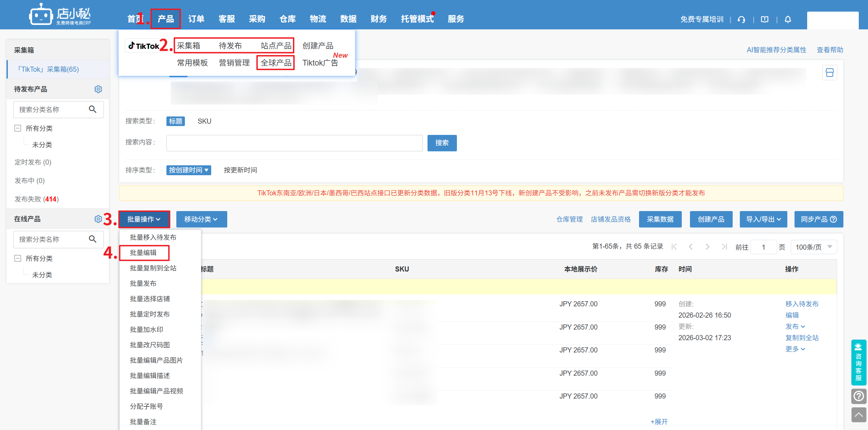The height and width of the screenshot is (430, 868).
Task: Click the scroll-to-top arrow button
Action: pyautogui.click(x=858, y=415)
